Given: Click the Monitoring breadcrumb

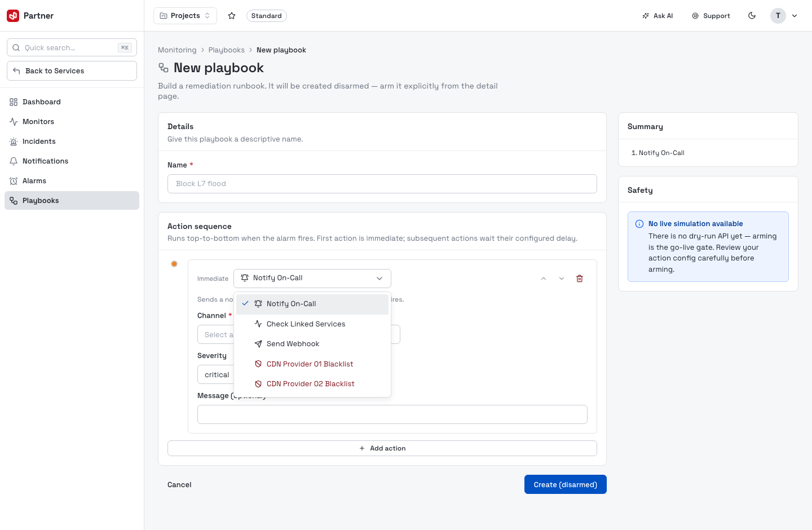Looking at the screenshot, I should click(x=177, y=50).
